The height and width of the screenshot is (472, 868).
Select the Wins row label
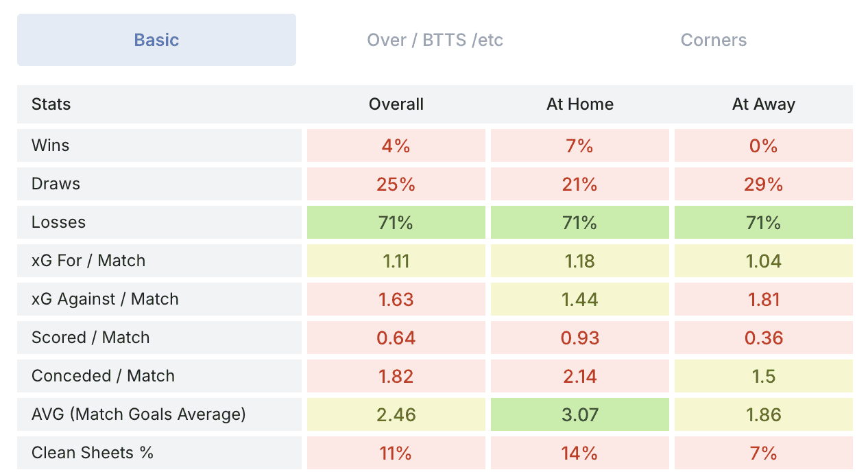pyautogui.click(x=50, y=145)
